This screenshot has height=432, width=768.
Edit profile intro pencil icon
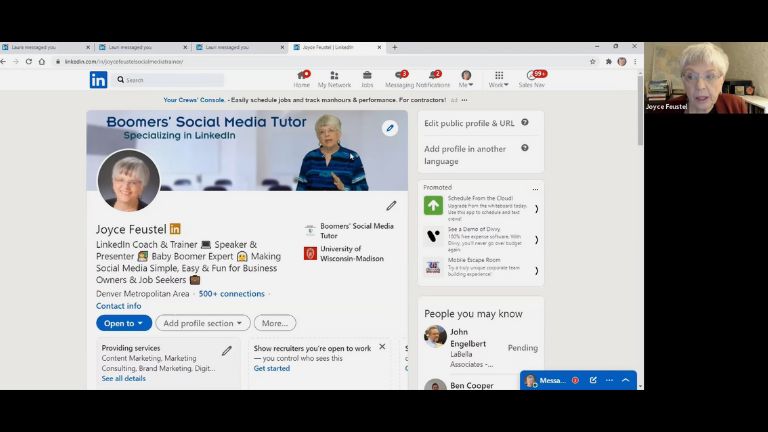pyautogui.click(x=391, y=206)
